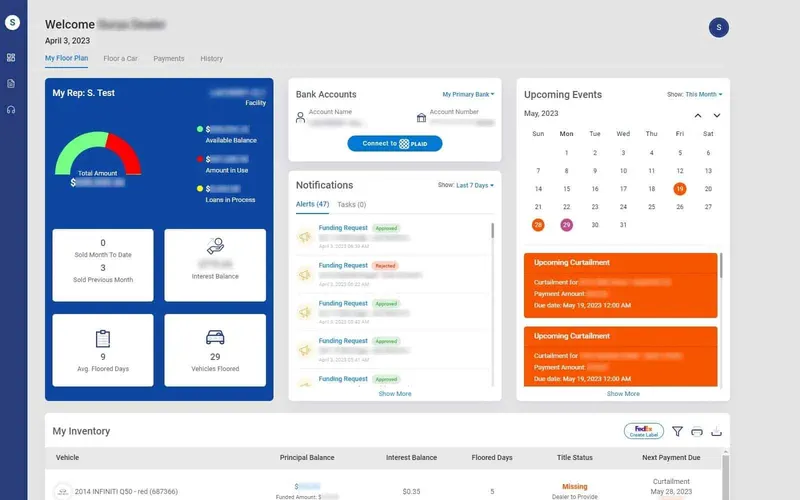Viewport: 800px width, 500px height.
Task: Select the Tasks (0) tab
Action: point(352,205)
